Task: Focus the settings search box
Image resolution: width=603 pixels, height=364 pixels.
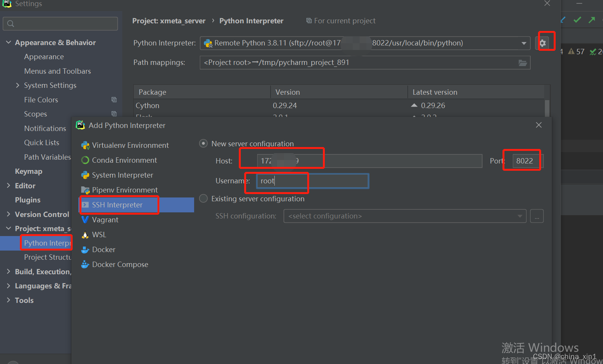Action: 60,24
